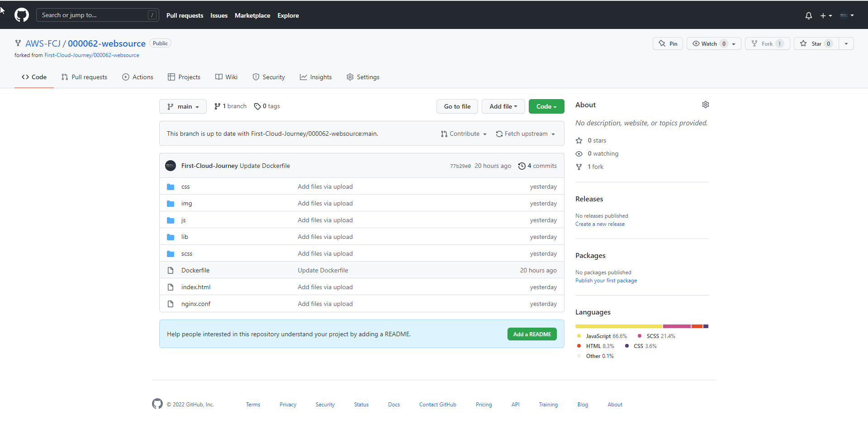Click Create a new release link

coord(600,224)
